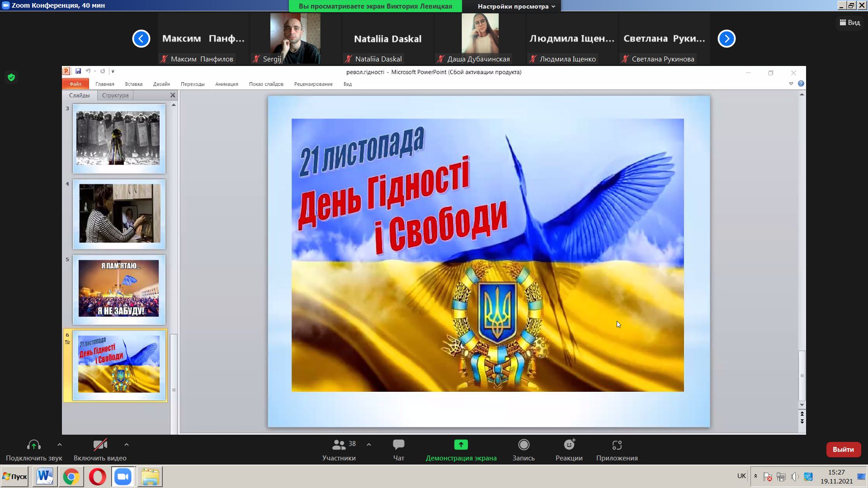Expand audio options caret
This screenshot has width=868, height=488.
(x=60, y=445)
